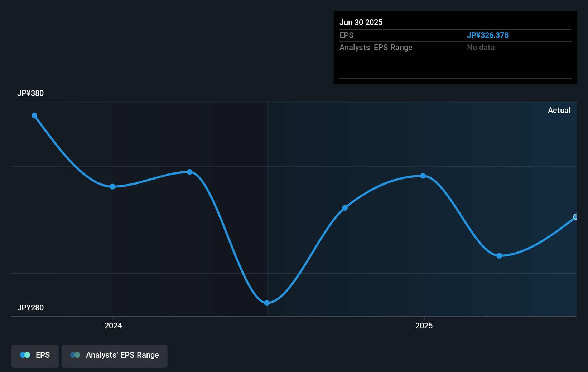Select the EPS data point above 2024 label

coord(112,187)
